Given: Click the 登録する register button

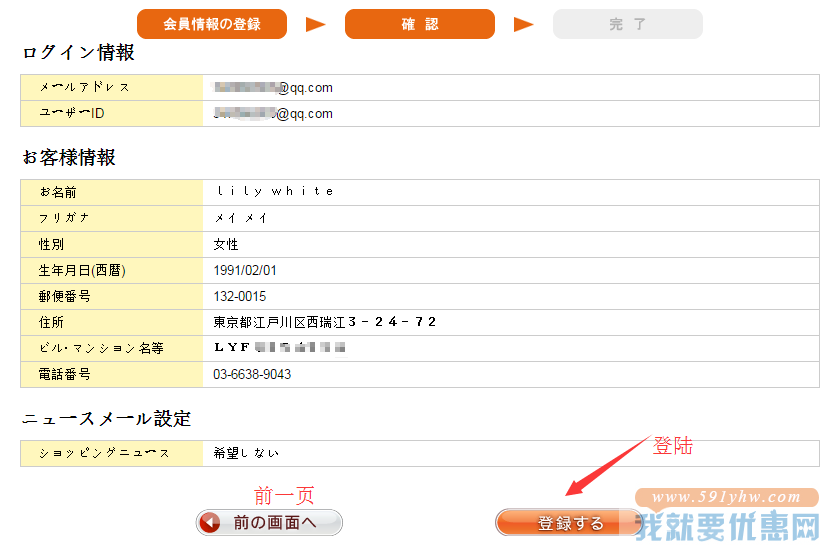Looking at the screenshot, I should point(569,523).
